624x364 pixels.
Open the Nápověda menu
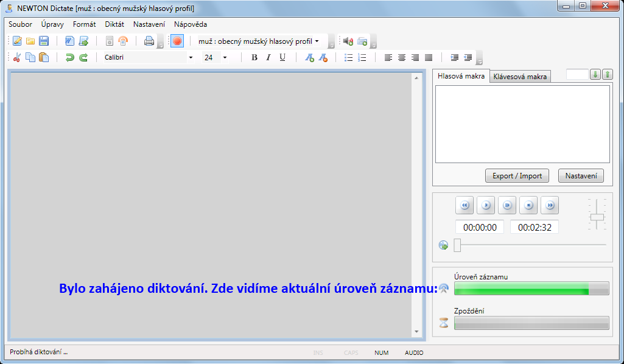[191, 24]
